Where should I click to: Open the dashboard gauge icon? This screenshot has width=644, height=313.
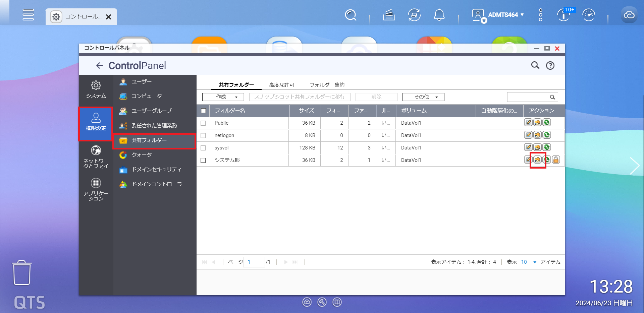[589, 15]
